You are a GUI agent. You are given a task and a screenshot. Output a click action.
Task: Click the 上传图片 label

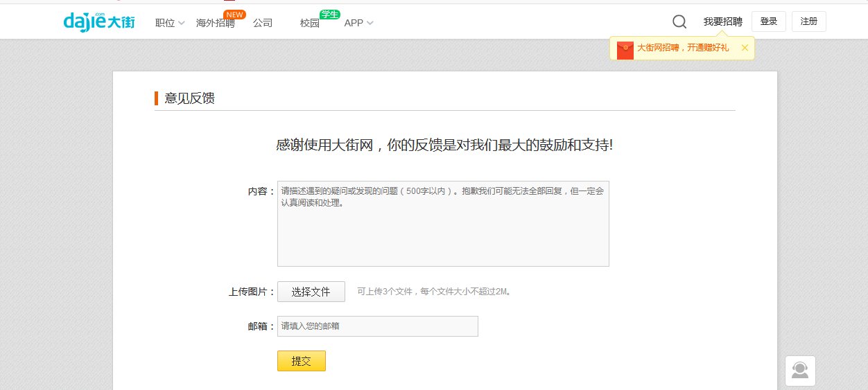point(252,292)
